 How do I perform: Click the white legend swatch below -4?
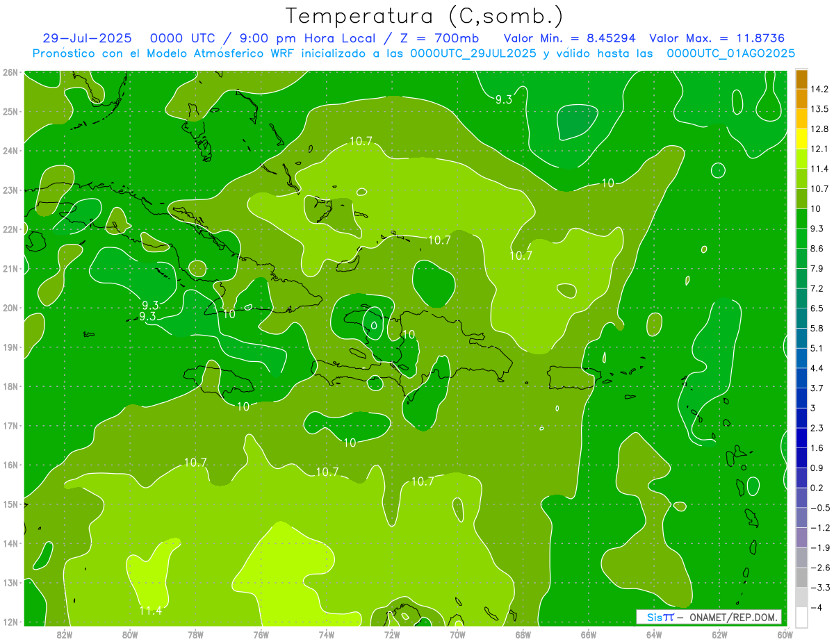[x=802, y=617]
